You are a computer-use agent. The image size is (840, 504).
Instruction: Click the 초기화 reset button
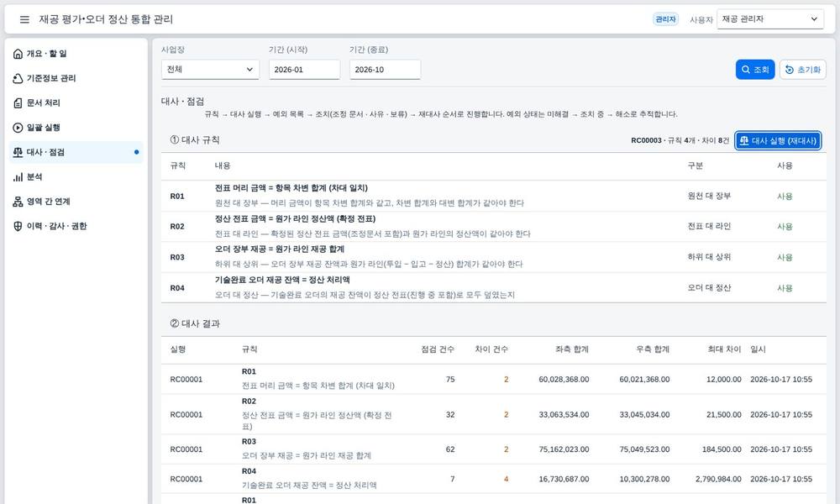pos(802,70)
